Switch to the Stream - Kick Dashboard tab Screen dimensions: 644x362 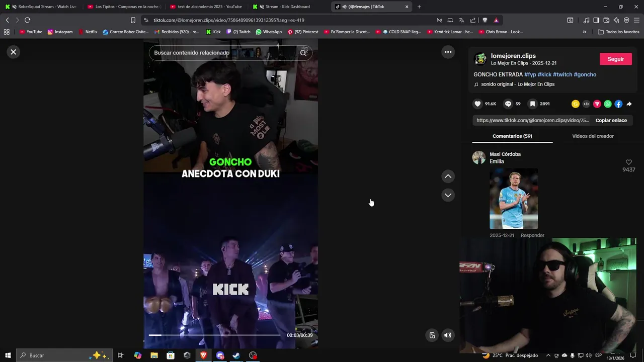288,7
